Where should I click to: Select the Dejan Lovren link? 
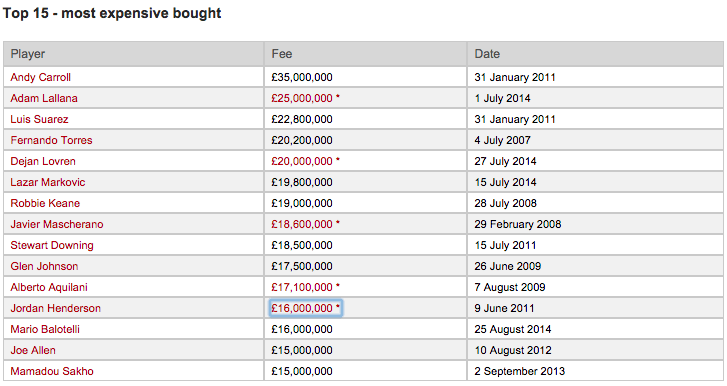(x=43, y=161)
